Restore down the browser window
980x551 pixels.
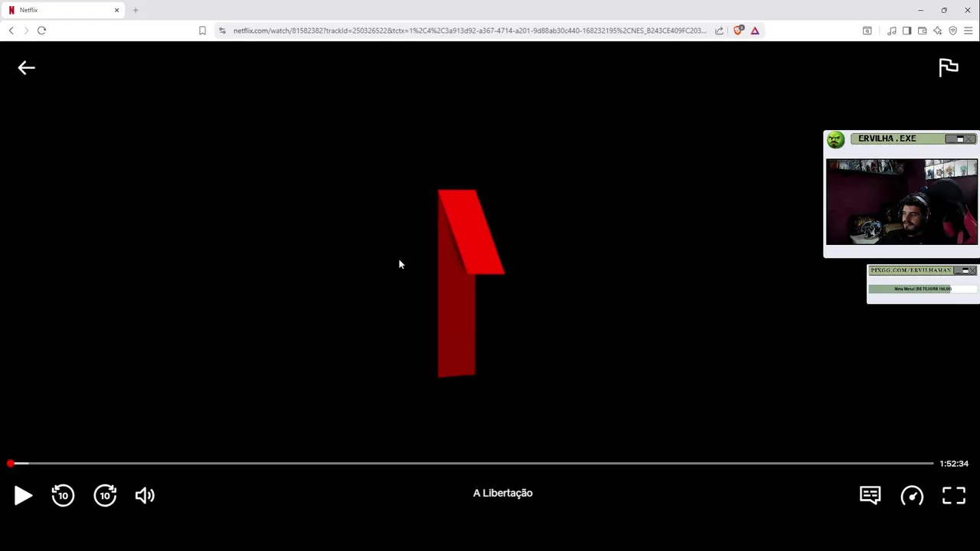coord(944,10)
